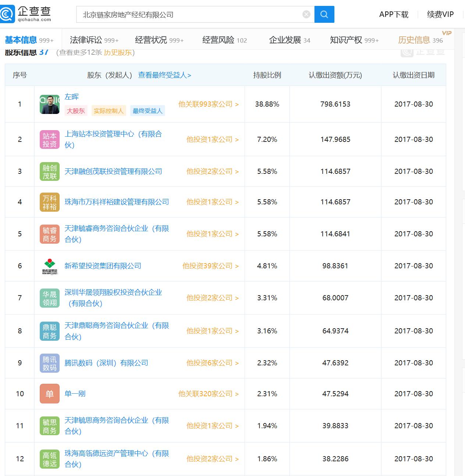
Task: Select the 47.6392 capital amount cell
Action: 336,363
